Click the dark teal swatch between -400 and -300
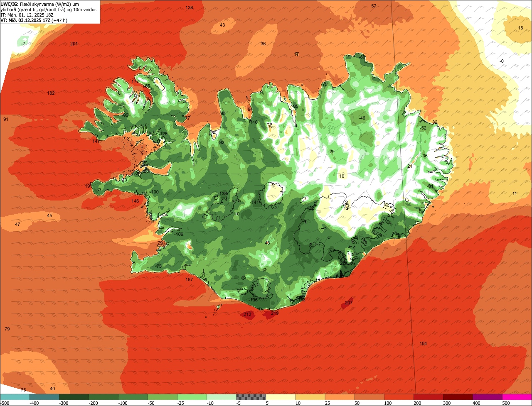The height and width of the screenshot is (406, 532). pyautogui.click(x=44, y=397)
